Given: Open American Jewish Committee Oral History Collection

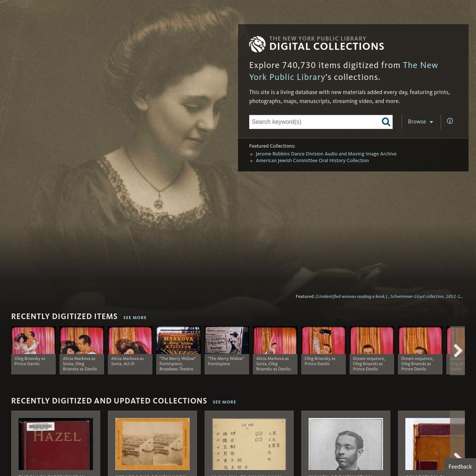Looking at the screenshot, I should [x=312, y=160].
